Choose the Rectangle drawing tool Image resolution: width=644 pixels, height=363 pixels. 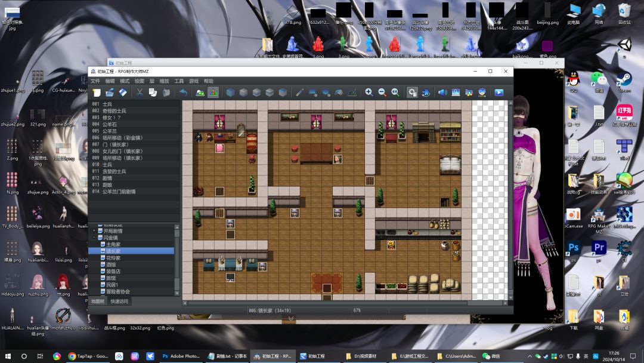click(x=312, y=93)
